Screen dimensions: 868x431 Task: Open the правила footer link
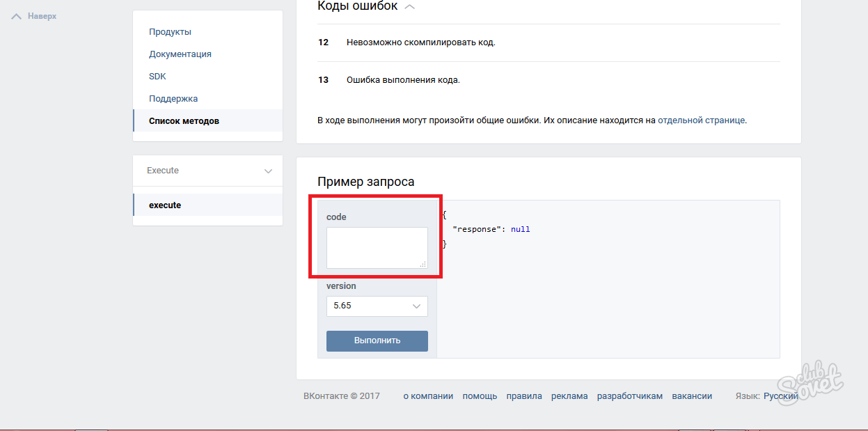(x=524, y=396)
